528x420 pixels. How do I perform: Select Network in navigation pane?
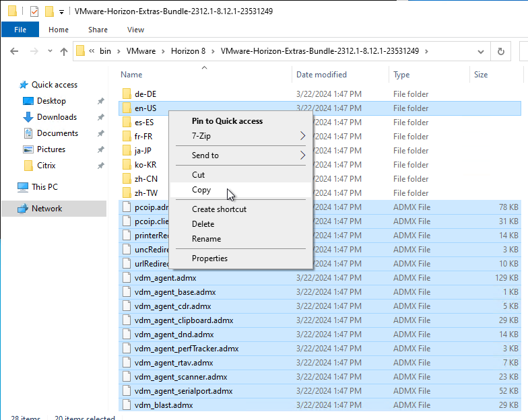point(47,209)
